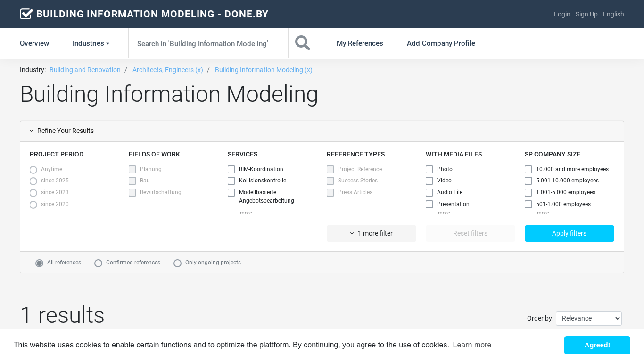Show more media file options

(444, 213)
